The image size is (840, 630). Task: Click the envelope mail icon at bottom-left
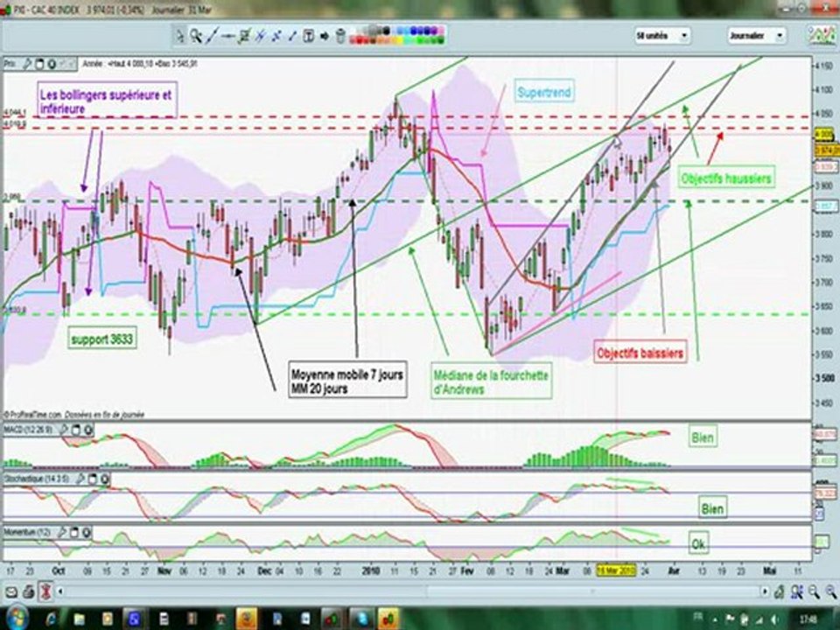pyautogui.click(x=11, y=592)
